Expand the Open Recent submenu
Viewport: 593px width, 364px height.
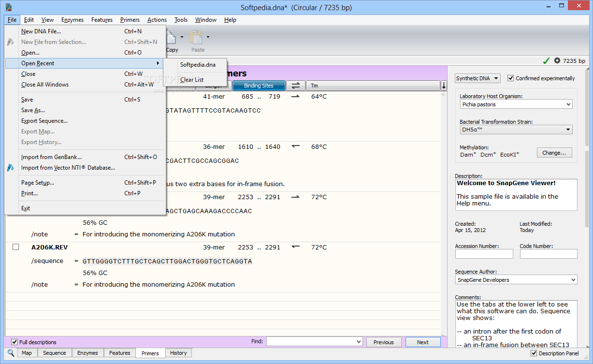click(x=85, y=63)
